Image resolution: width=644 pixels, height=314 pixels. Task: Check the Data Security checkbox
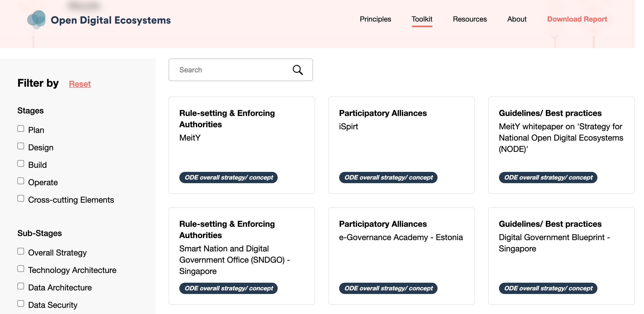pyautogui.click(x=21, y=304)
